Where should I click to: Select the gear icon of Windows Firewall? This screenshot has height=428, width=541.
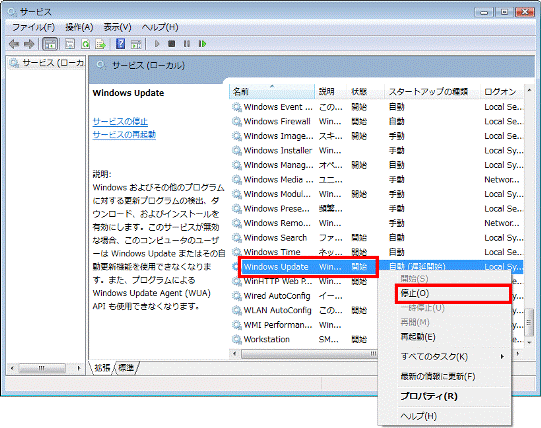[x=237, y=121]
